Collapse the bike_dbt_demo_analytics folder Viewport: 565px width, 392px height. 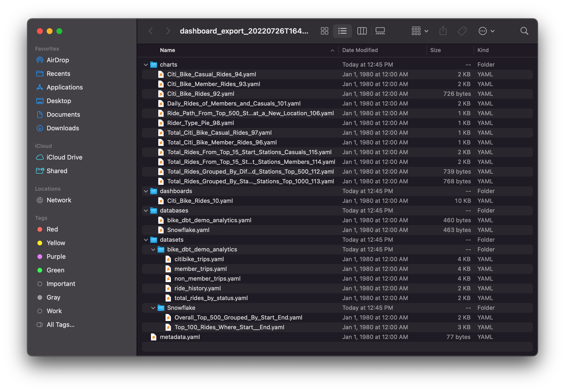[x=153, y=249]
